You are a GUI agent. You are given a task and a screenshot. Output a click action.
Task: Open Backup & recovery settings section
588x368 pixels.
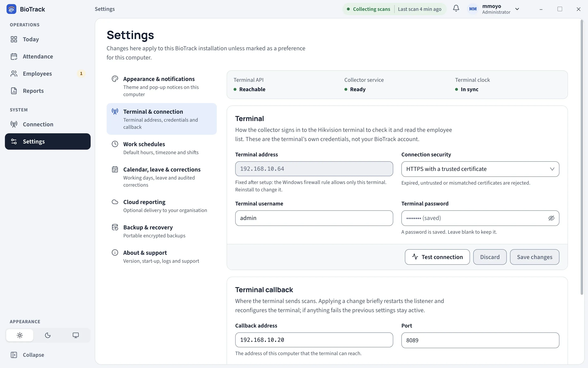pyautogui.click(x=161, y=231)
